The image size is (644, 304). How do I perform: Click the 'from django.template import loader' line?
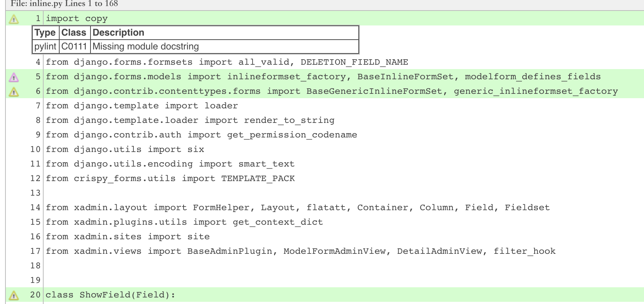(142, 106)
